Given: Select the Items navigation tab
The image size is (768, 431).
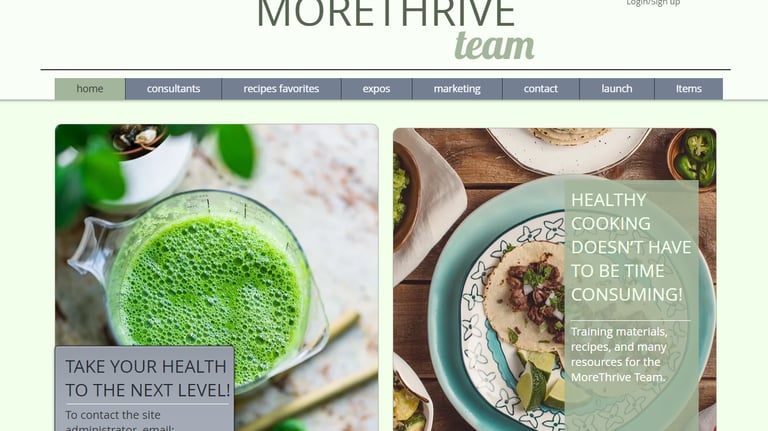Looking at the screenshot, I should point(689,89).
